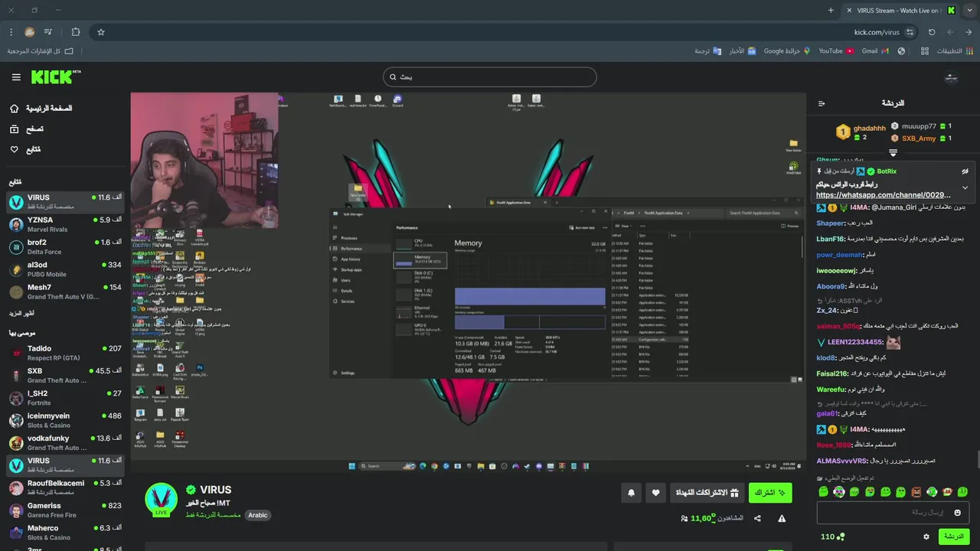Viewport: 980px width, 551px height.
Task: Expand Show More in following list
Action: click(21, 314)
